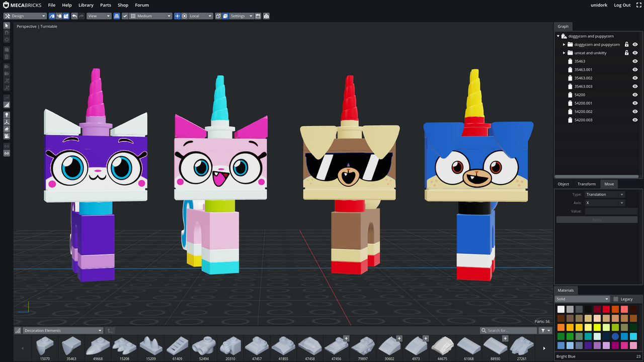
Task: Click the fullscreen icon at top right
Action: coord(639,5)
